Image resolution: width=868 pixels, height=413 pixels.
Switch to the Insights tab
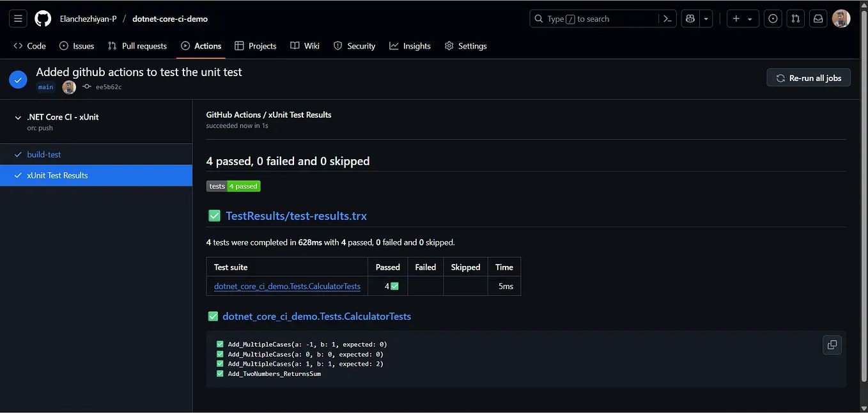click(410, 45)
